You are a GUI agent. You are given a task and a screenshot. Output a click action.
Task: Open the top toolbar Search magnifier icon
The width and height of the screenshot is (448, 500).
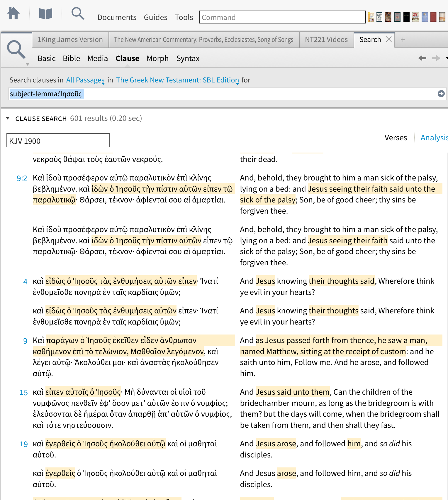point(78,13)
